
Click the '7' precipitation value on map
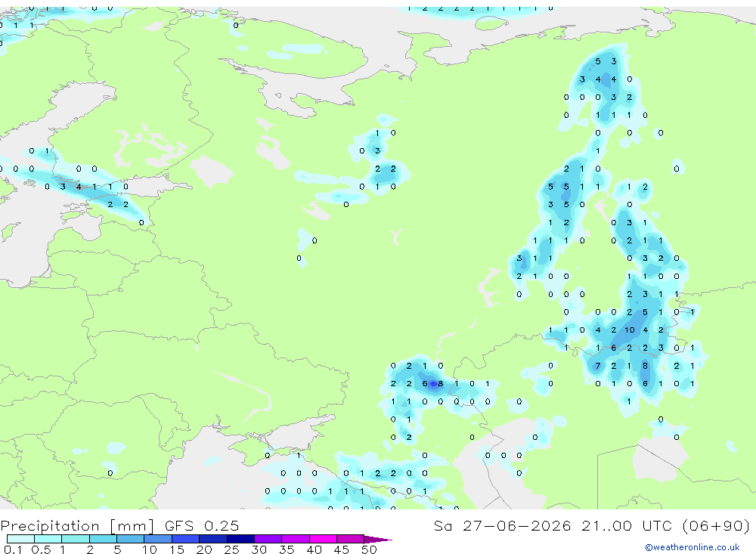[598, 366]
